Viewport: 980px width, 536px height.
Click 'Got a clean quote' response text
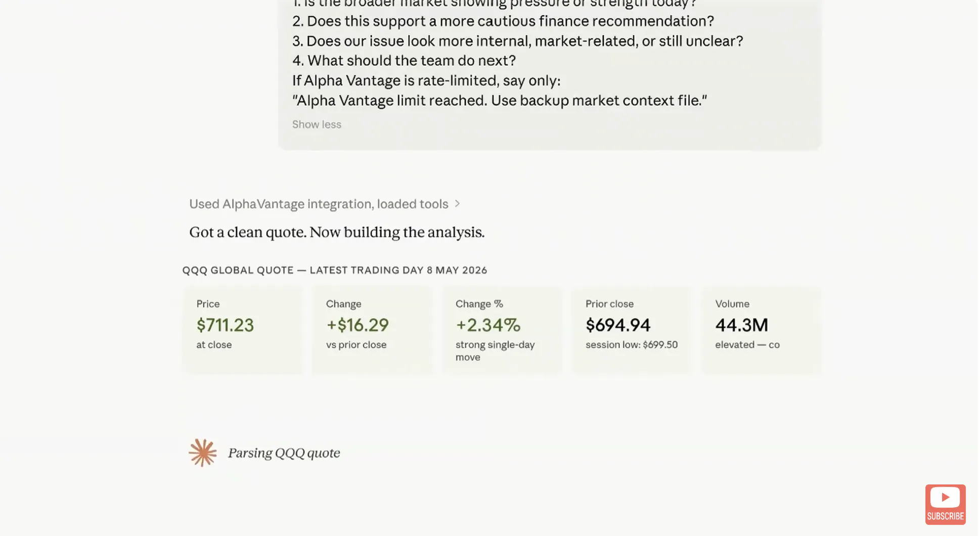click(x=337, y=233)
